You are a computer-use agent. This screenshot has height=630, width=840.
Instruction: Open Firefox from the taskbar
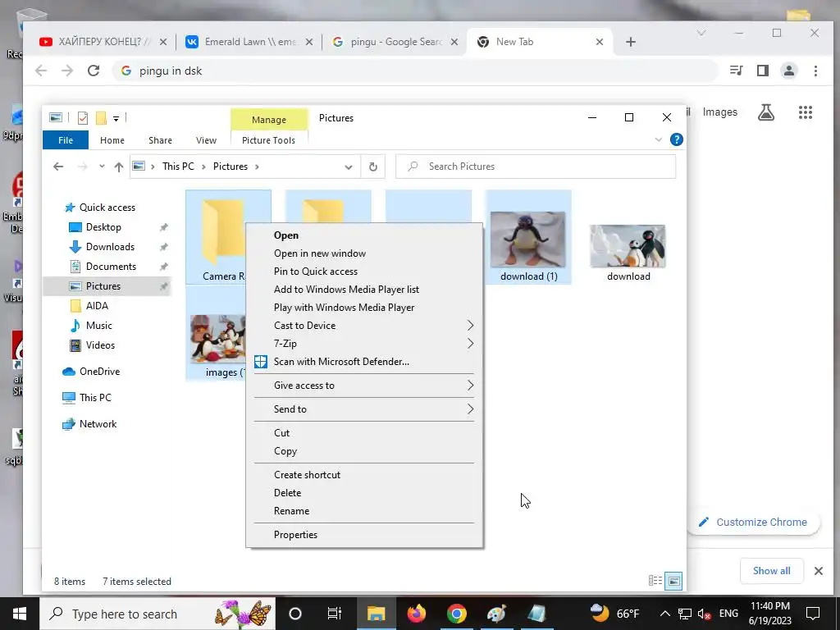click(416, 614)
